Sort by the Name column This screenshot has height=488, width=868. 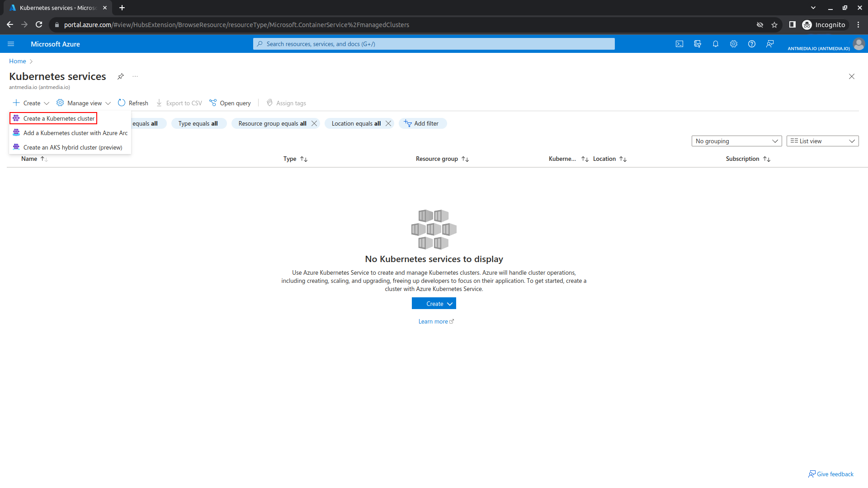(x=34, y=159)
